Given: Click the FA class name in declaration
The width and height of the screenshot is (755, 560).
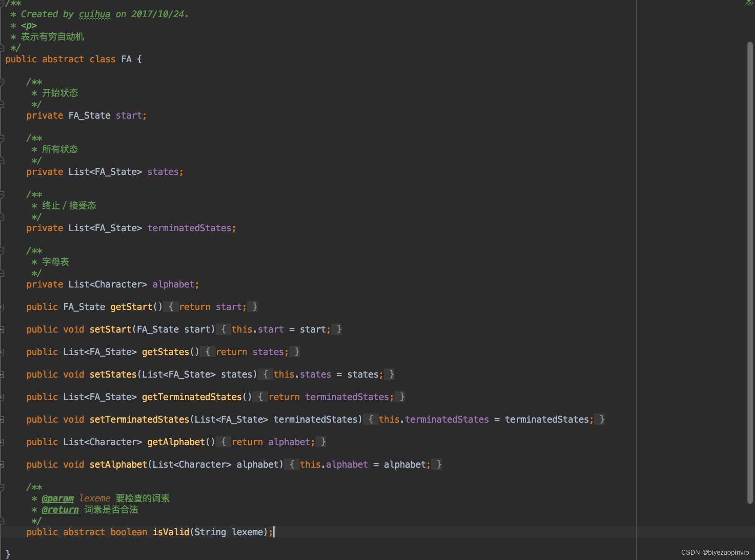Looking at the screenshot, I should [x=126, y=59].
